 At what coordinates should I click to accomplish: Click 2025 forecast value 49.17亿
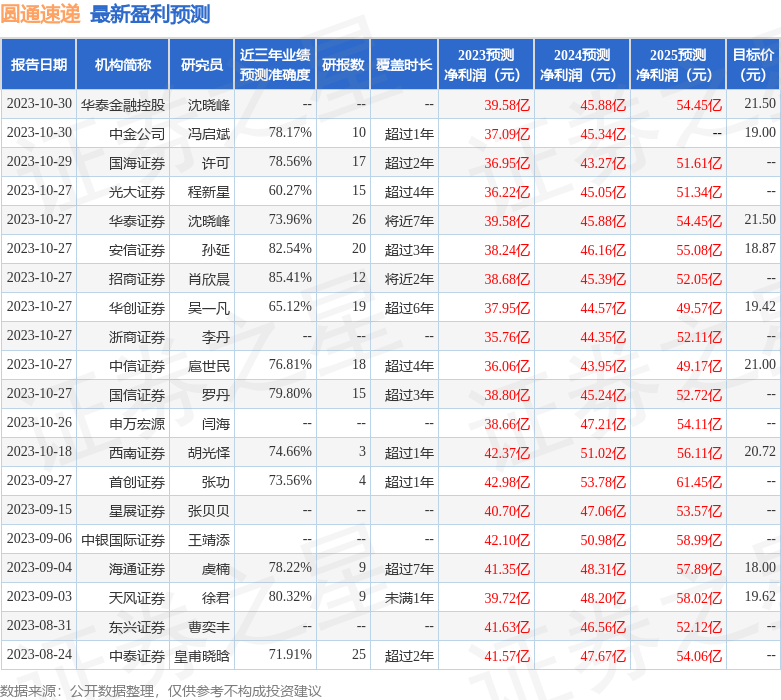(x=699, y=366)
